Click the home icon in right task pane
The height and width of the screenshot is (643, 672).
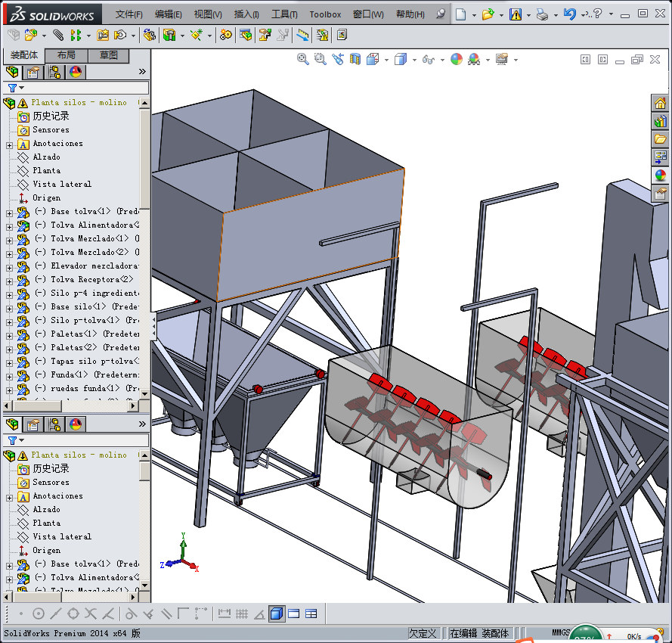[x=660, y=104]
